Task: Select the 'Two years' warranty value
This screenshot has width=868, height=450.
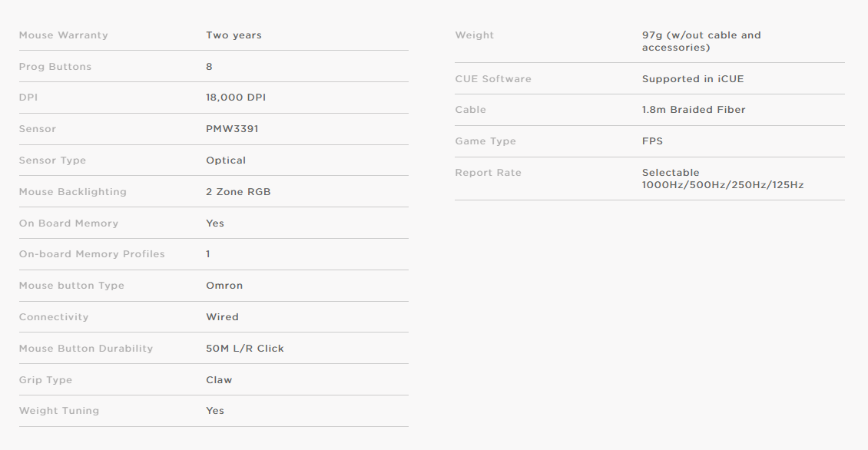Action: 234,35
